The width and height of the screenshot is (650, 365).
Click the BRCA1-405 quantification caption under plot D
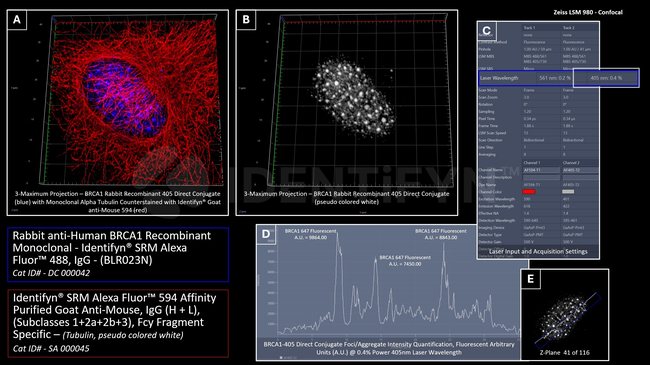click(389, 348)
